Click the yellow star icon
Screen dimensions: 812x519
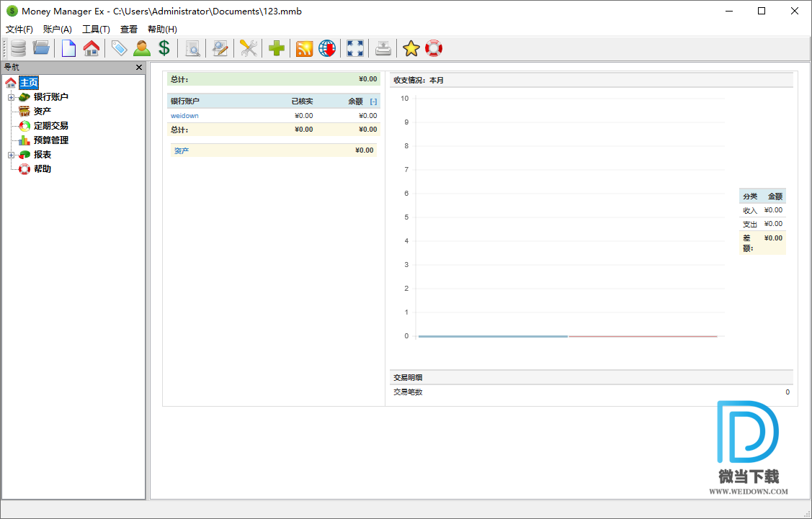pyautogui.click(x=411, y=48)
